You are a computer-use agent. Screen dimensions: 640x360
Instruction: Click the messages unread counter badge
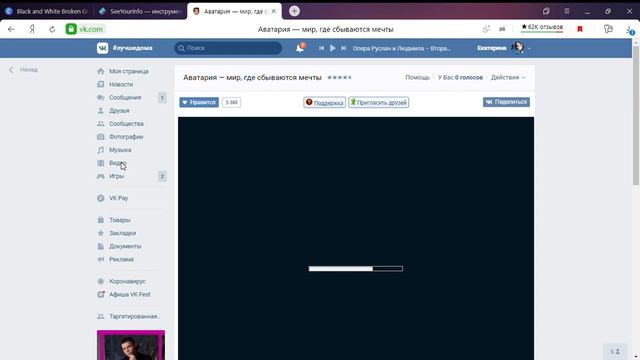pyautogui.click(x=162, y=98)
